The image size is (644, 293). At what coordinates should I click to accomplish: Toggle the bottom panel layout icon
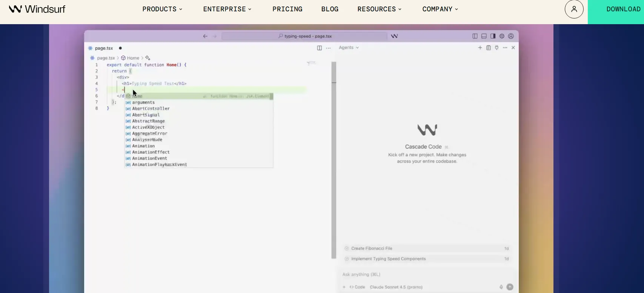484,36
